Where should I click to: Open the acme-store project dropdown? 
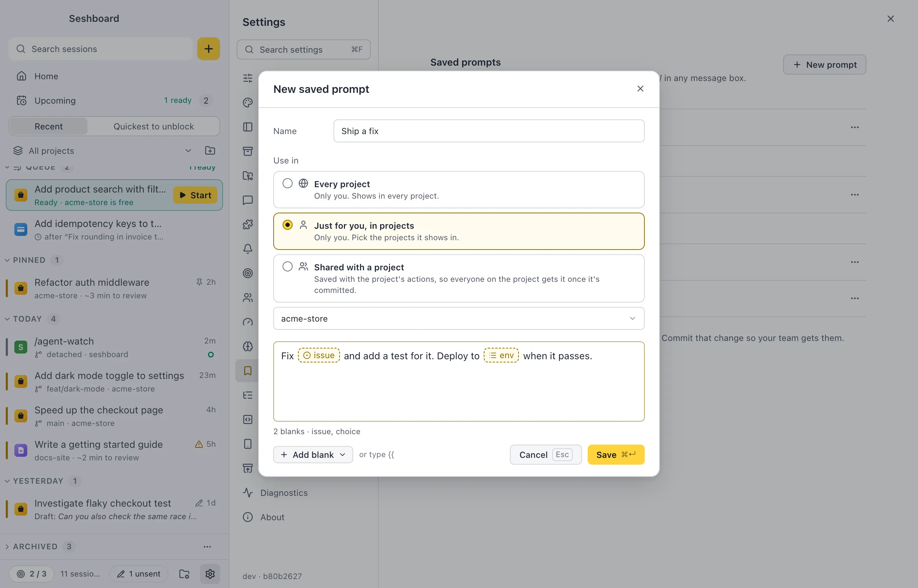click(x=459, y=318)
